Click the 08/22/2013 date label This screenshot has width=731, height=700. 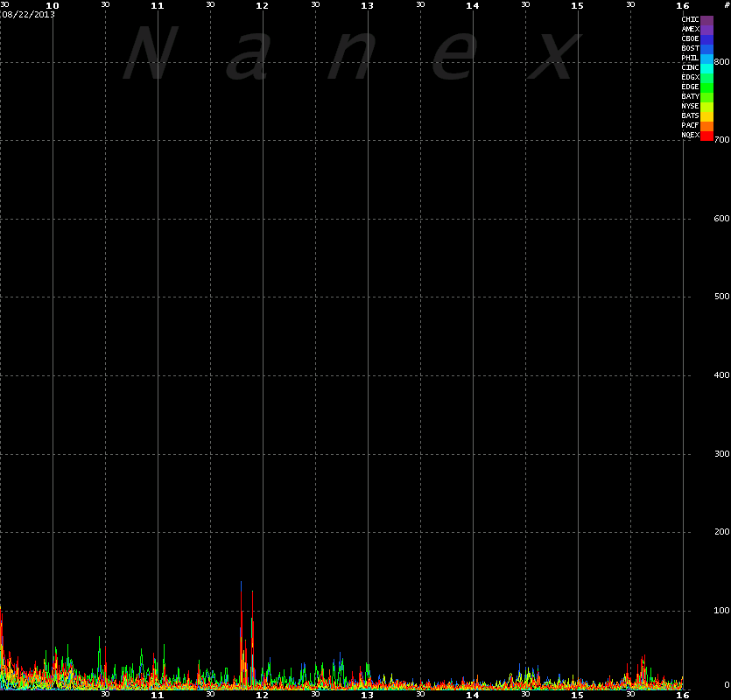pyautogui.click(x=28, y=15)
